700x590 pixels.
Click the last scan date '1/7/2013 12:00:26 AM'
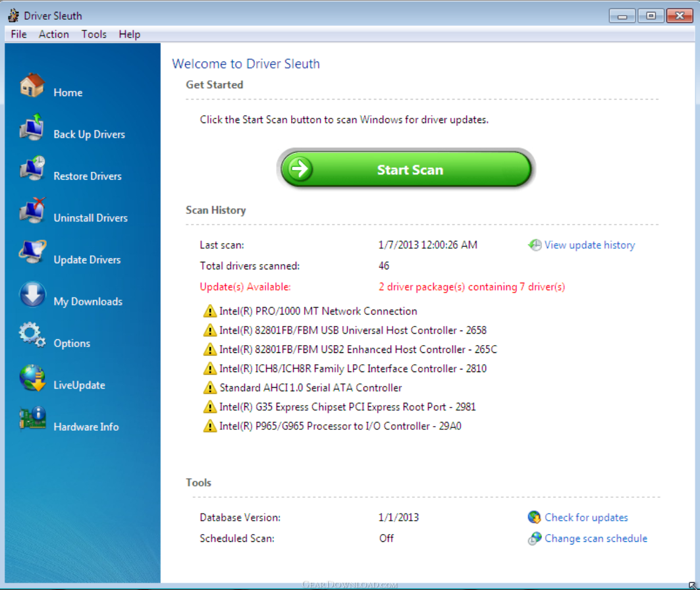tap(427, 245)
